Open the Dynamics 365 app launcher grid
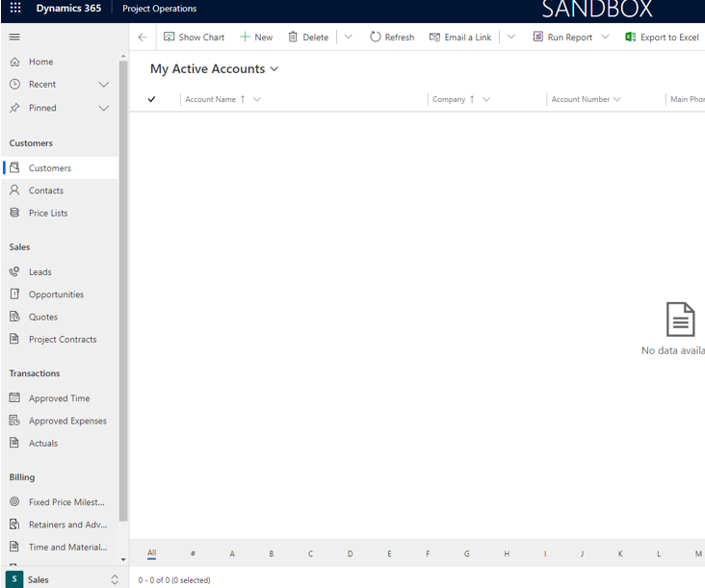Viewport: 705px width, 588px height. tap(15, 8)
